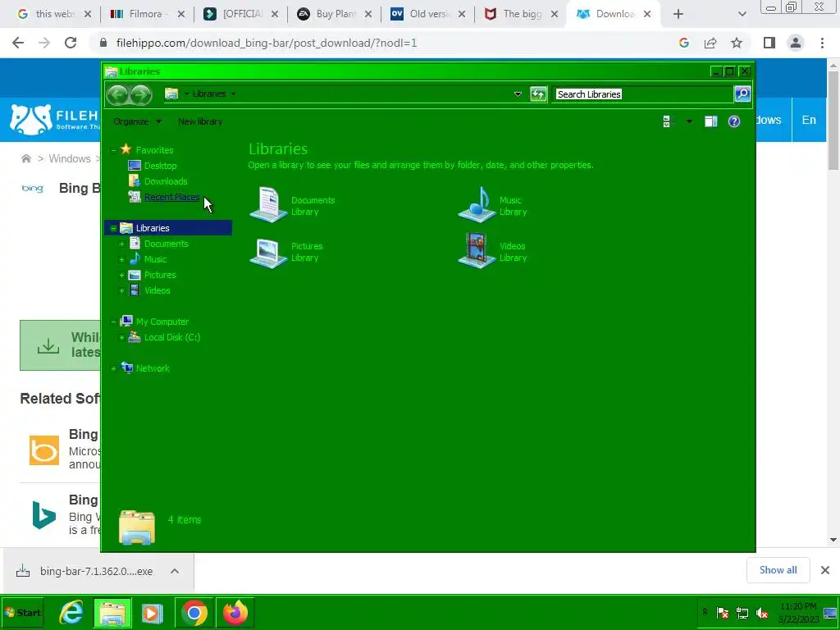Image resolution: width=840 pixels, height=630 pixels.
Task: Collapse My Computer tree node
Action: [x=113, y=322]
